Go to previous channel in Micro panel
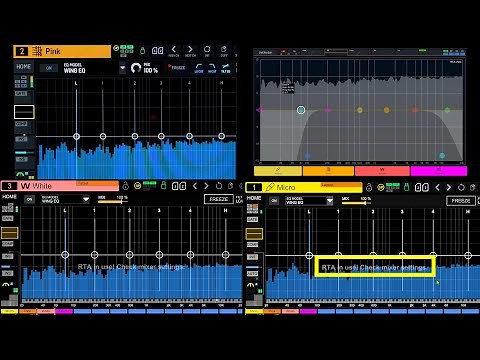Screen dimensions: 480x360 438,187
